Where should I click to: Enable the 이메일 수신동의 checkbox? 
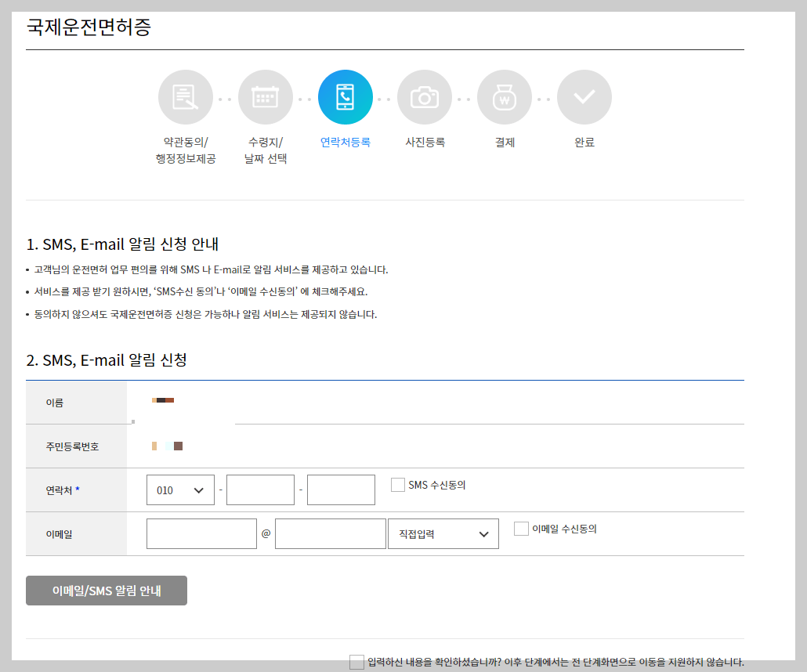[x=521, y=529]
